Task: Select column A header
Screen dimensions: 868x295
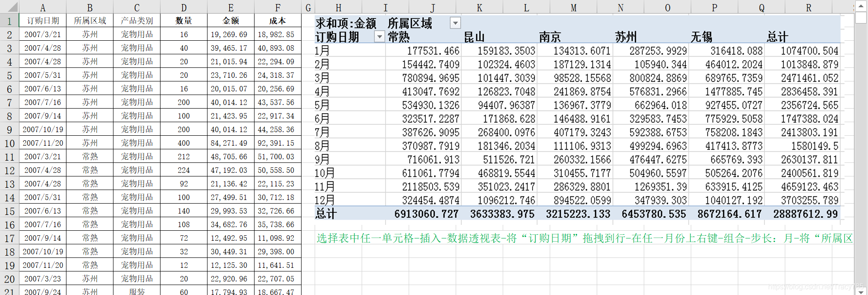Action: [x=42, y=7]
